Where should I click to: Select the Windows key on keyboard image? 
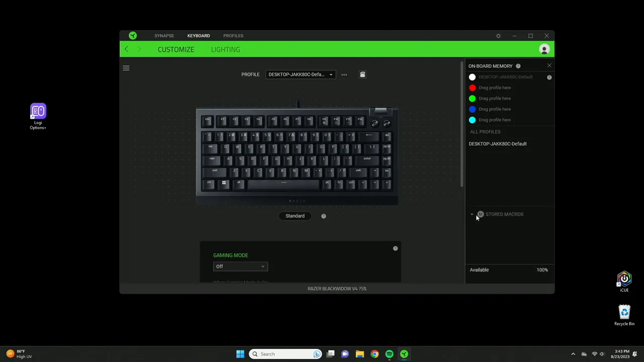(x=224, y=184)
